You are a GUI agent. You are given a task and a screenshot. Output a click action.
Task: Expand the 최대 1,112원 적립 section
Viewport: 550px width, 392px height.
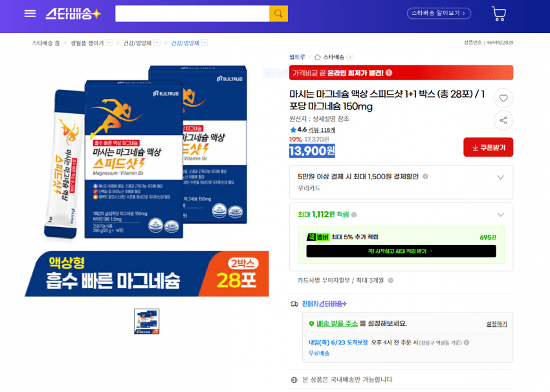click(501, 215)
